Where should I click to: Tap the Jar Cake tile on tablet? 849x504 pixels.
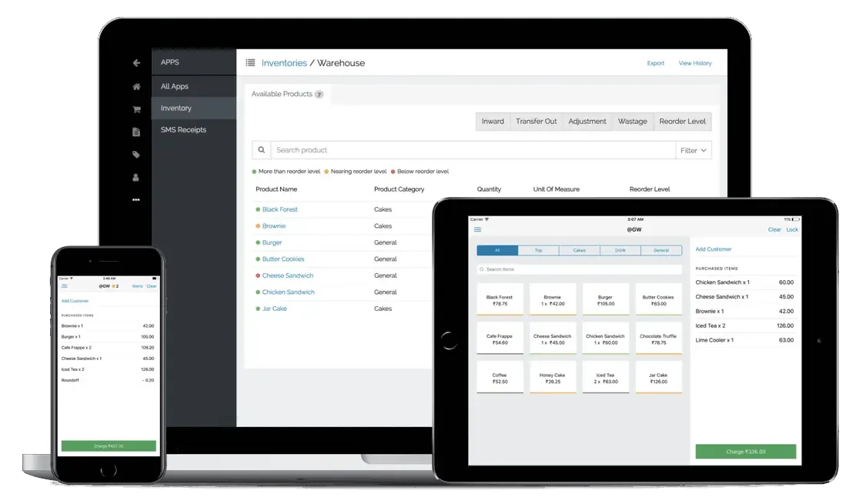[658, 377]
